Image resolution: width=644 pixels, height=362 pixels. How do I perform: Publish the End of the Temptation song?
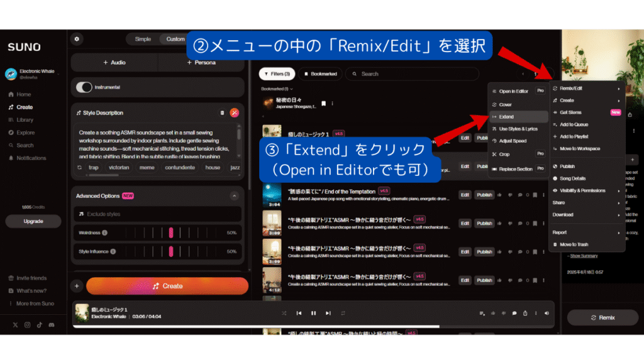coord(484,195)
